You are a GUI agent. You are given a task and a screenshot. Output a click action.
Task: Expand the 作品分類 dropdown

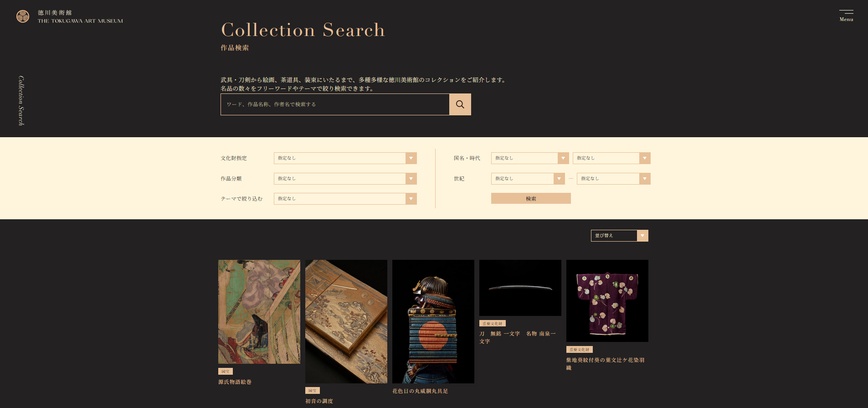tap(345, 179)
